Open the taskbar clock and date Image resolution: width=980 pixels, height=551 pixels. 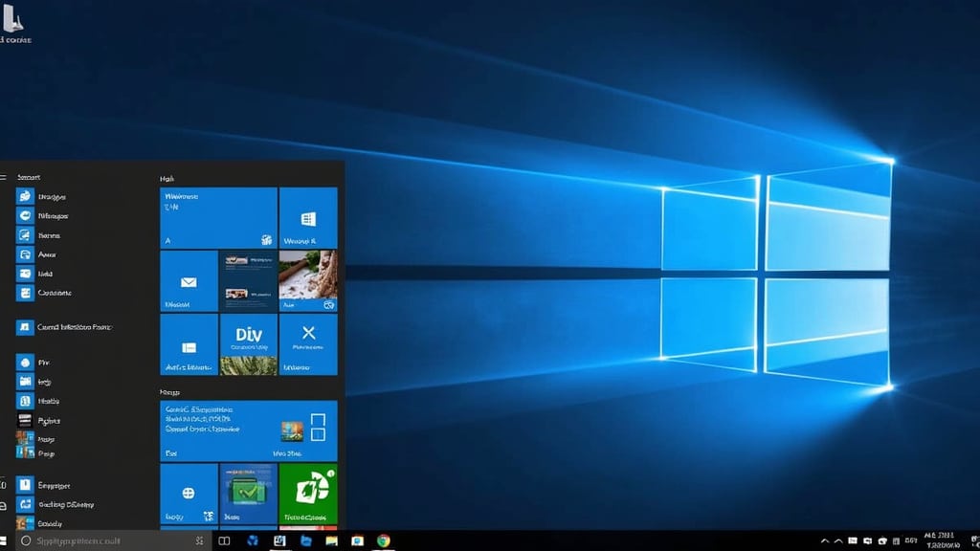click(x=941, y=540)
